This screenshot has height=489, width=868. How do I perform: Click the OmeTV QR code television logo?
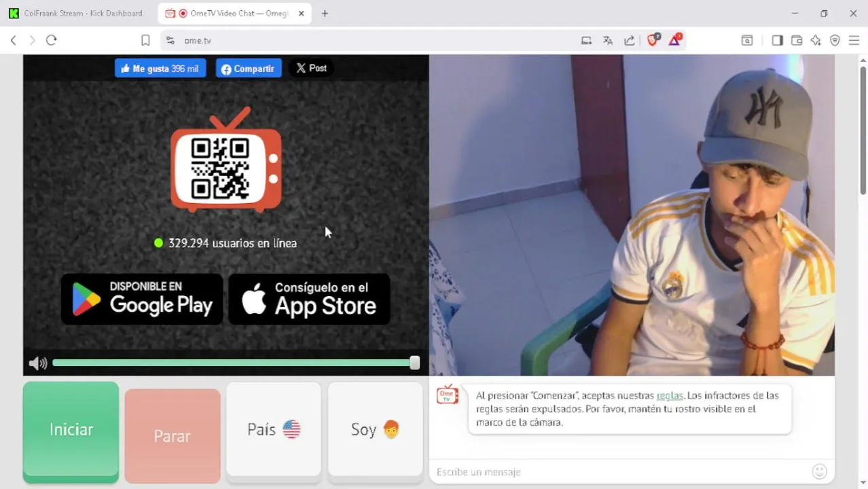(x=226, y=160)
